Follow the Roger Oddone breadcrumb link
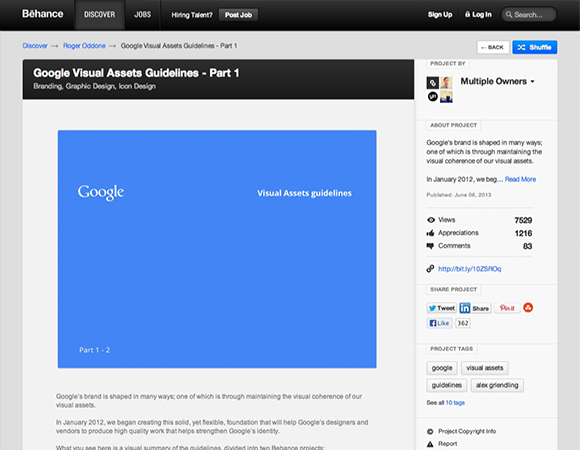This screenshot has height=450, width=580. 84,46
